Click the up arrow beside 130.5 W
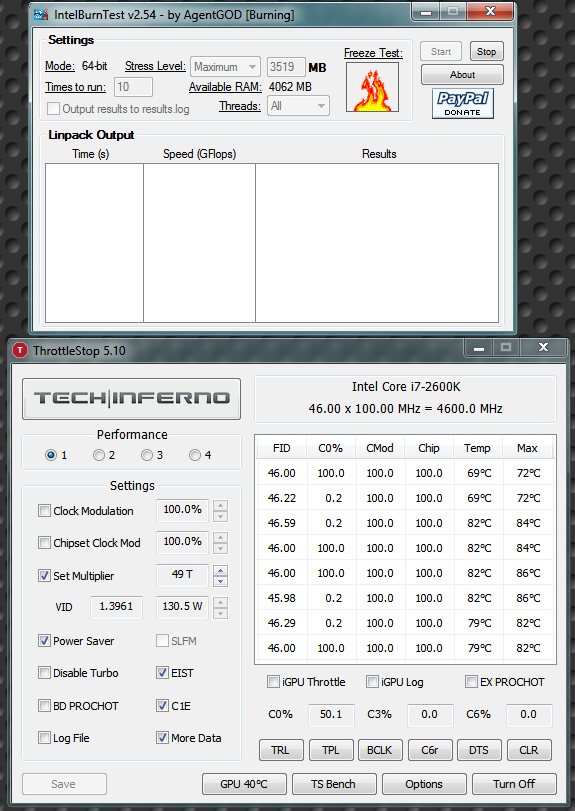The height and width of the screenshot is (811, 575). point(220,603)
